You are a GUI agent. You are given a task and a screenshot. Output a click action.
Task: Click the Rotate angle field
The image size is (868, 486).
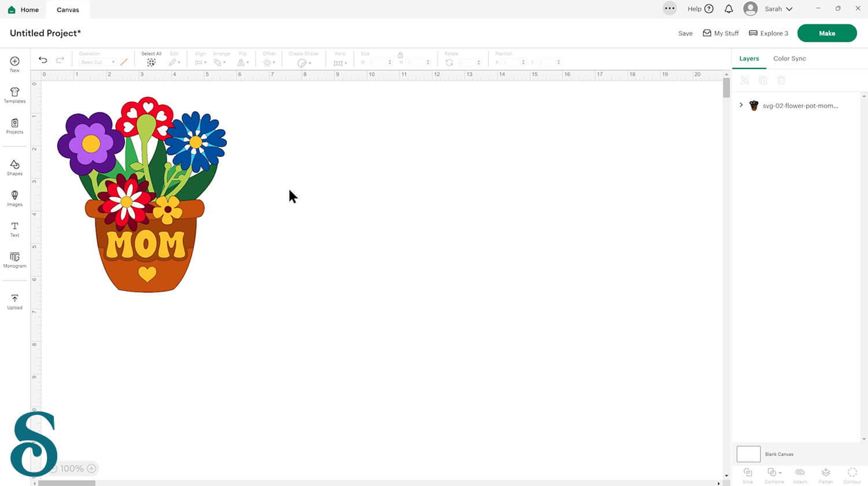pyautogui.click(x=469, y=62)
